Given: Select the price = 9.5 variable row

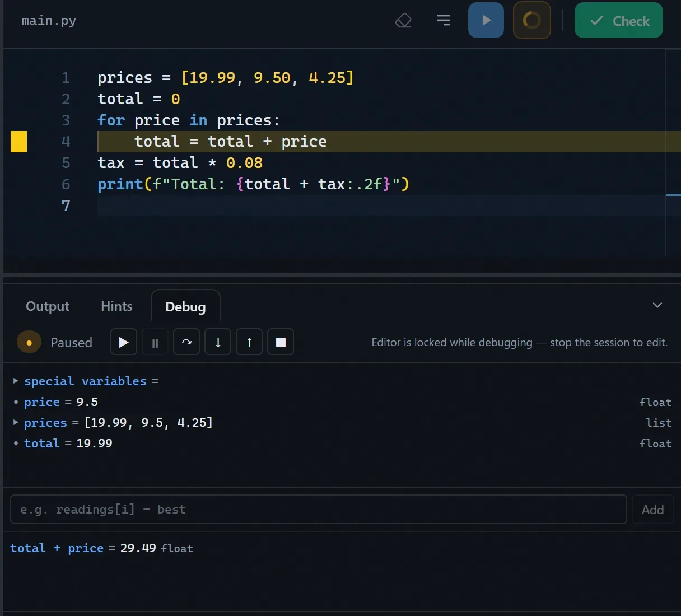Looking at the screenshot, I should click(x=342, y=402).
